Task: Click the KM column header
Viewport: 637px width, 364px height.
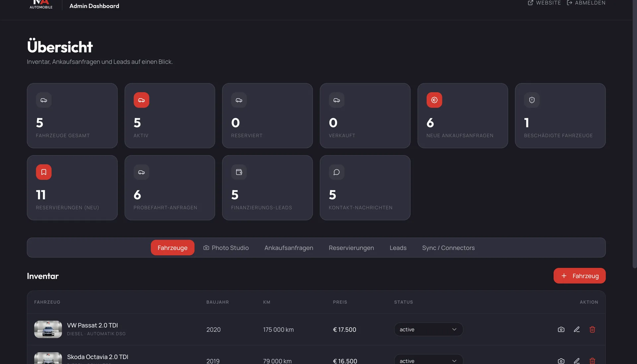Action: point(267,302)
